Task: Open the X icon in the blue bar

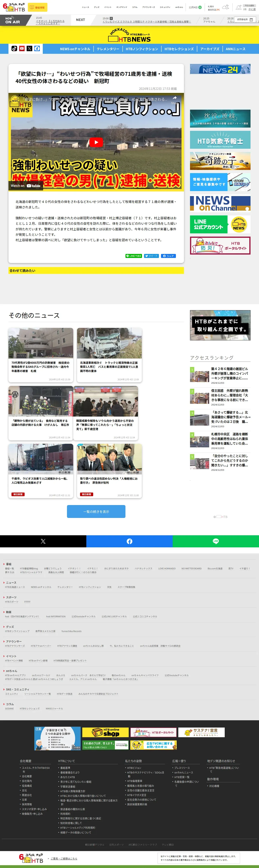Action: [29, 49]
